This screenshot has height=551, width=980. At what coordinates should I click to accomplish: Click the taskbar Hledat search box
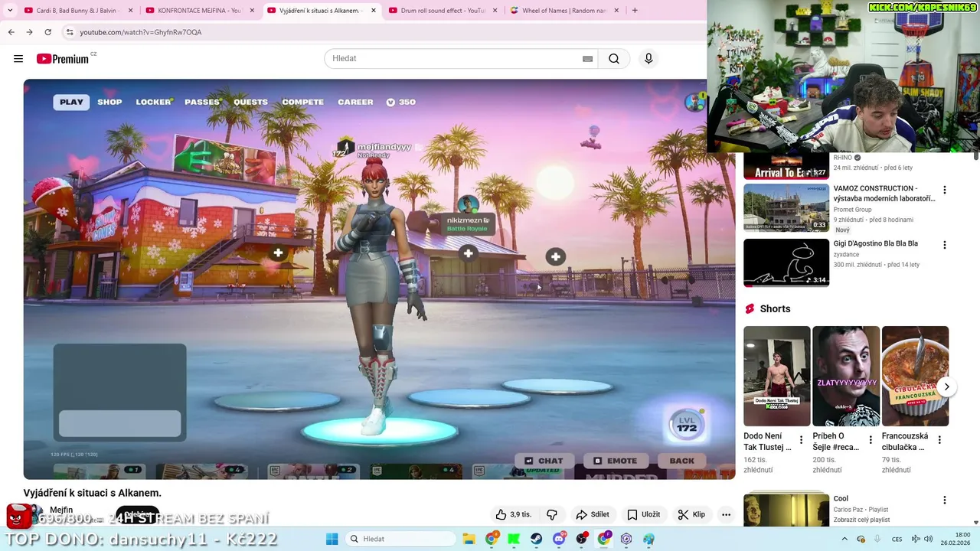coord(399,539)
